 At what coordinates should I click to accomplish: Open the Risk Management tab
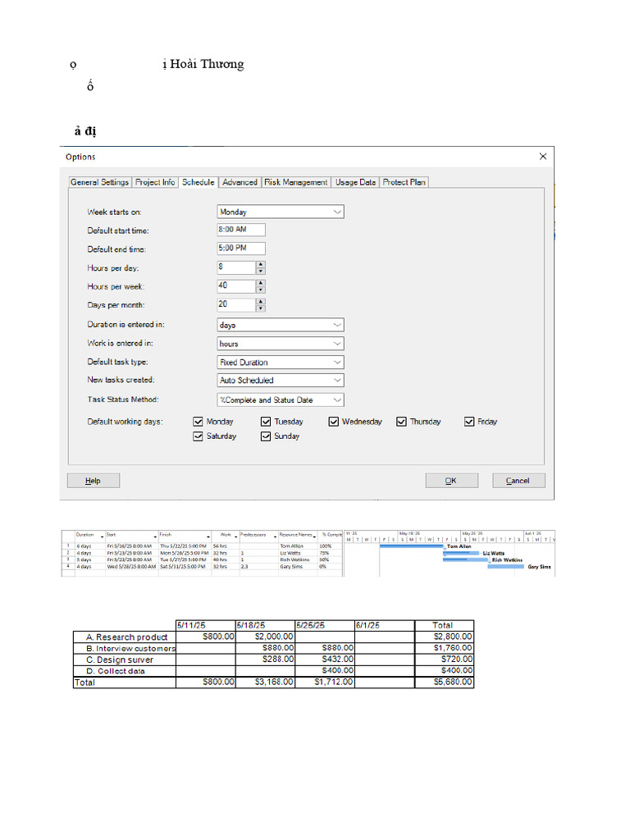point(296,182)
